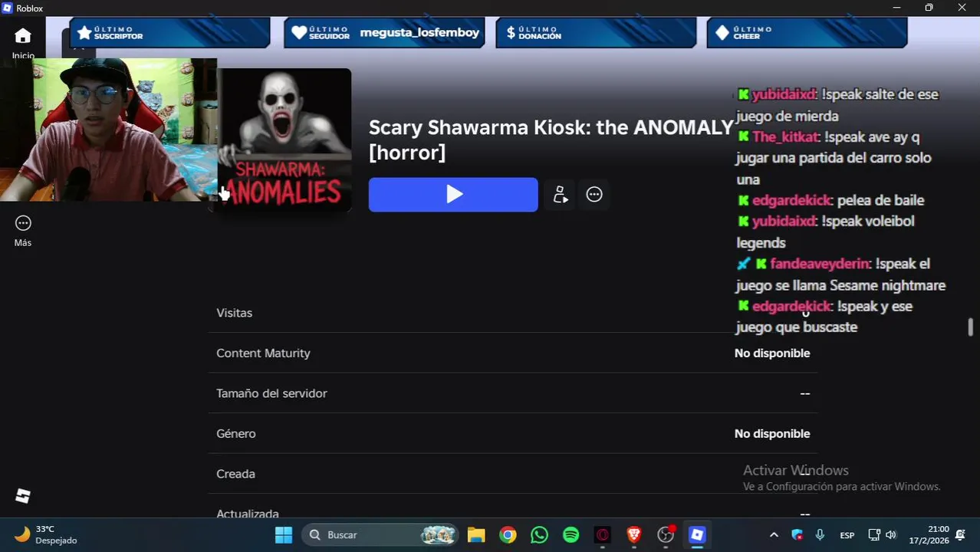Open Spotify from taskbar

point(571,534)
